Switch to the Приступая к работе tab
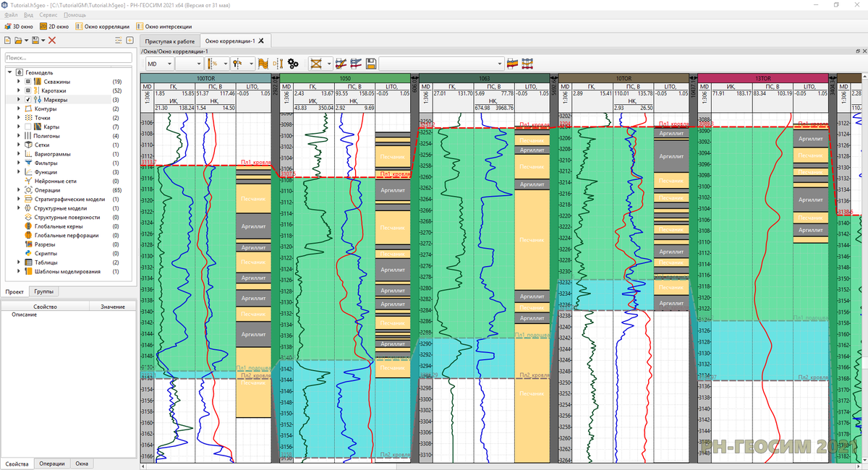 [x=169, y=42]
